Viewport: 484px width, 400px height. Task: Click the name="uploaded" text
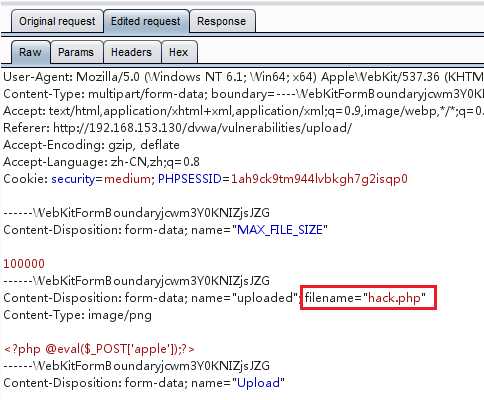[244, 298]
